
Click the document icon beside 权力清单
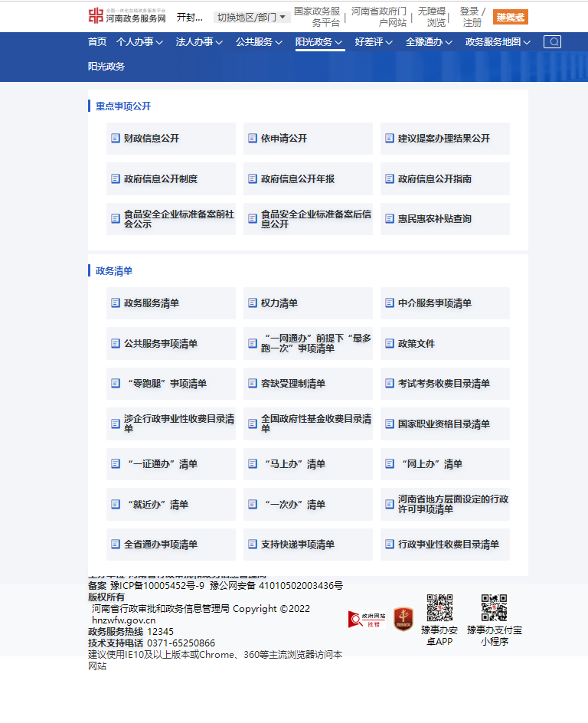(253, 303)
